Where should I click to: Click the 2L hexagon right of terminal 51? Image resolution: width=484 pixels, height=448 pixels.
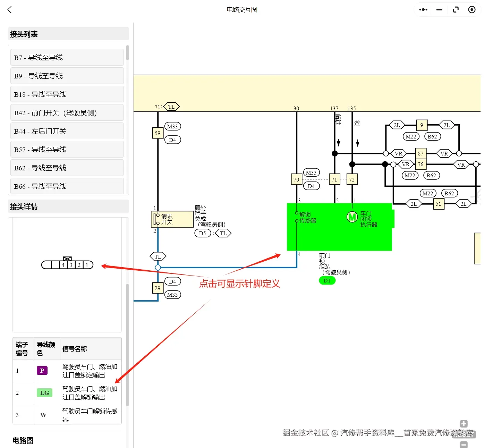pos(464,204)
